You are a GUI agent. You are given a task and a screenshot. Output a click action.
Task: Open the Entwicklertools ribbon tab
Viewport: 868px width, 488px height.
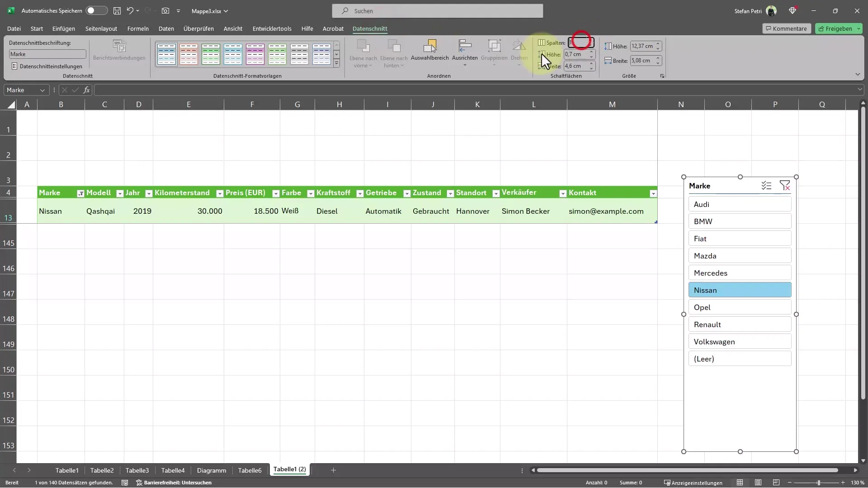(x=272, y=28)
